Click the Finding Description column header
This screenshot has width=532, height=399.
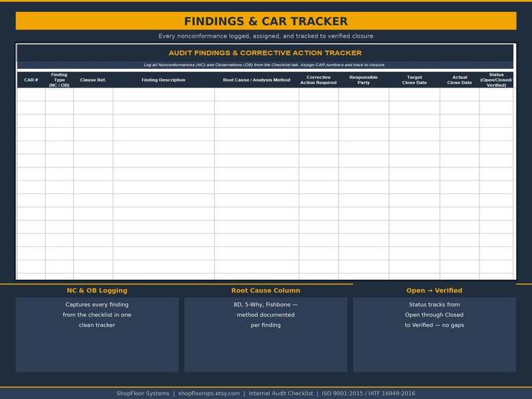(163, 80)
